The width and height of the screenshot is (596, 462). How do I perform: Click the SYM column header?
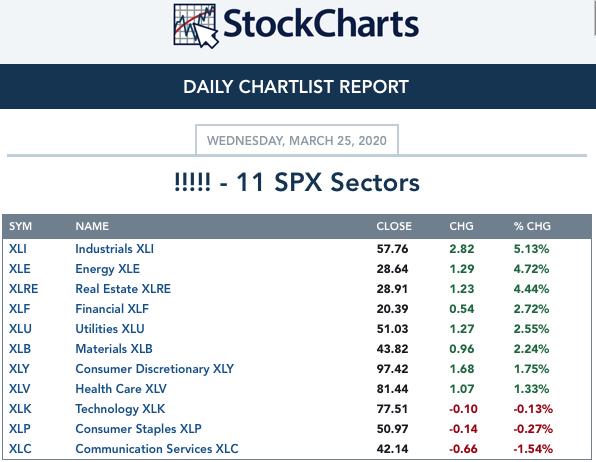(20, 226)
